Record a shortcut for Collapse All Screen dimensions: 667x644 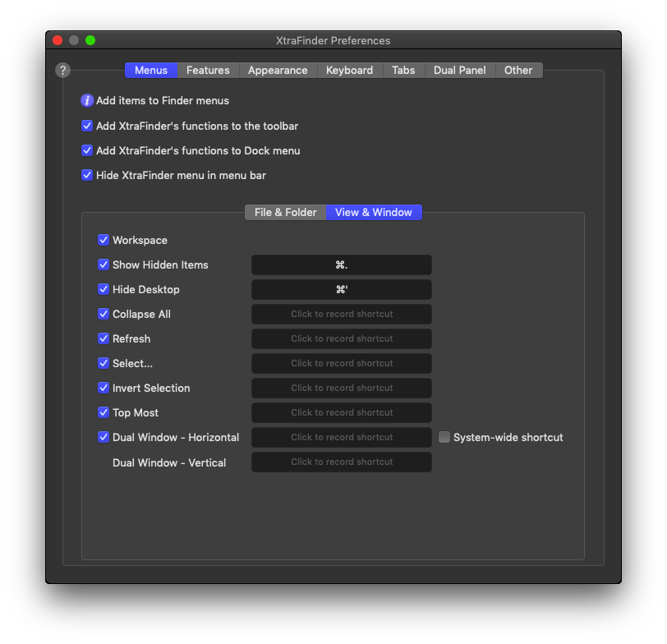pyautogui.click(x=342, y=315)
